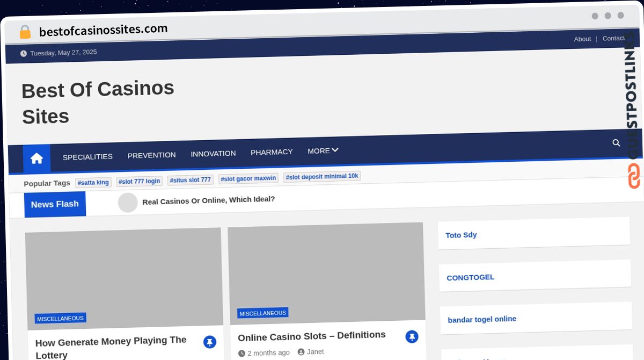Click the Tuesday, May 27, 2025 date
Viewport: 644px width, 360px height.
pos(63,53)
